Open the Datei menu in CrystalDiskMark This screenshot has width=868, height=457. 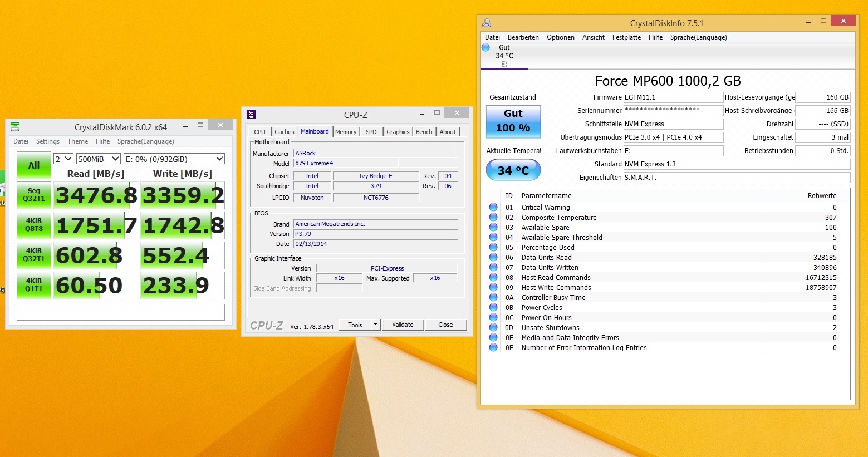pos(21,141)
